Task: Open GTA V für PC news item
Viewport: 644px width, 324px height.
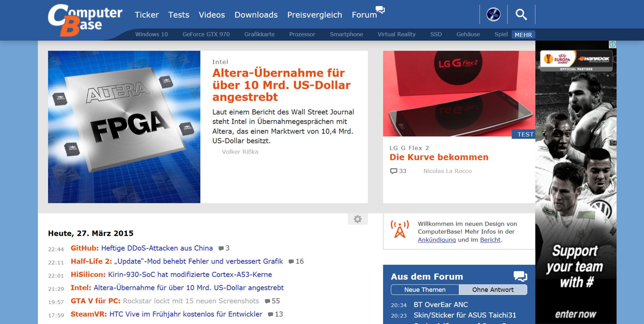Action: [x=165, y=301]
